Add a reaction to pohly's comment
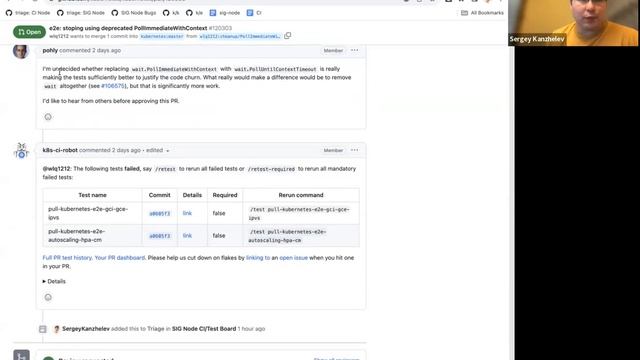 (48, 117)
